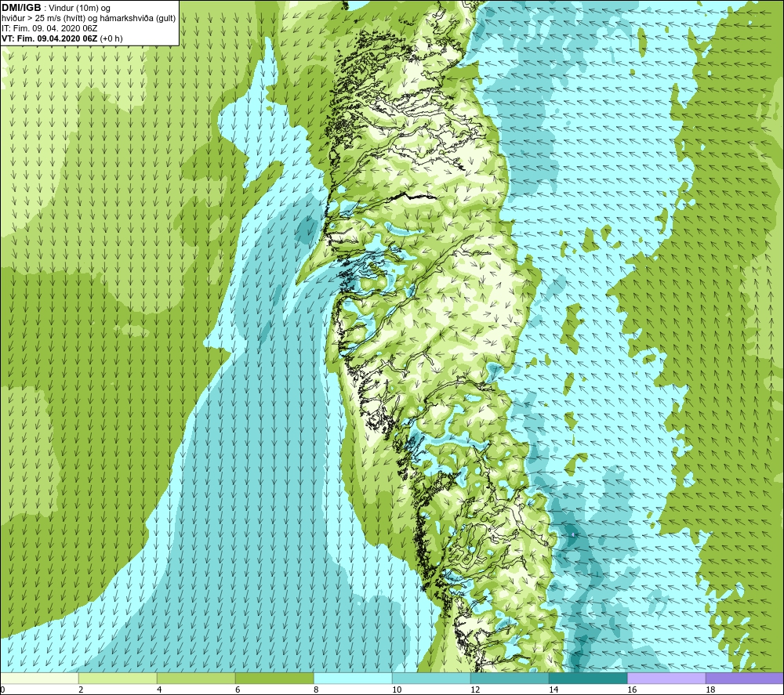
Task: Click the legend label '16'
Action: click(x=632, y=690)
